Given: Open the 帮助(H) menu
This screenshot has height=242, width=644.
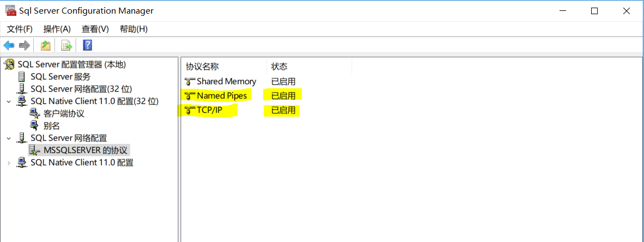Looking at the screenshot, I should point(133,29).
